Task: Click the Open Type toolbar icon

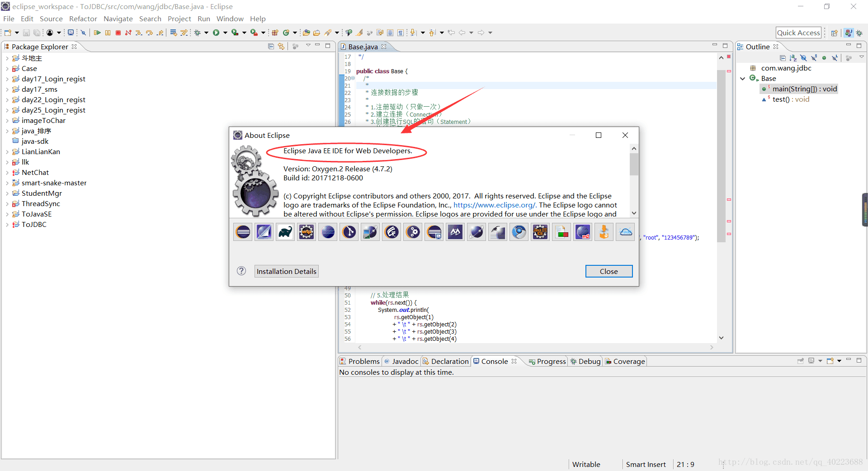Action: (x=306, y=33)
